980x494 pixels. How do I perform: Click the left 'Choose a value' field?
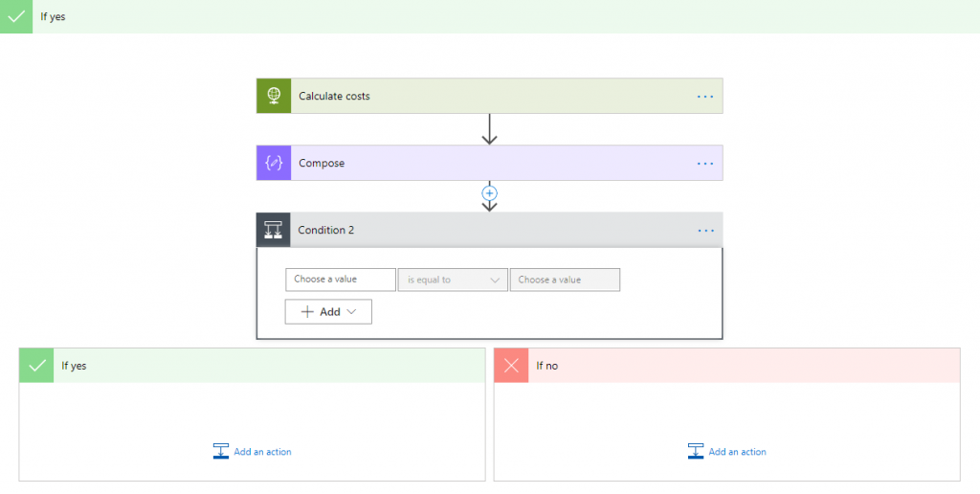[x=340, y=280]
